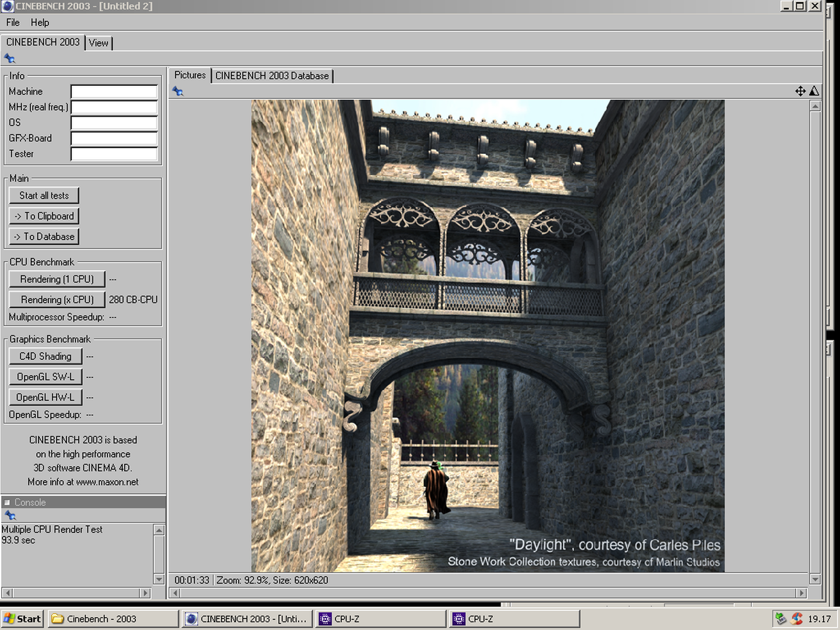
Task: Click the To Database button
Action: 44,236
